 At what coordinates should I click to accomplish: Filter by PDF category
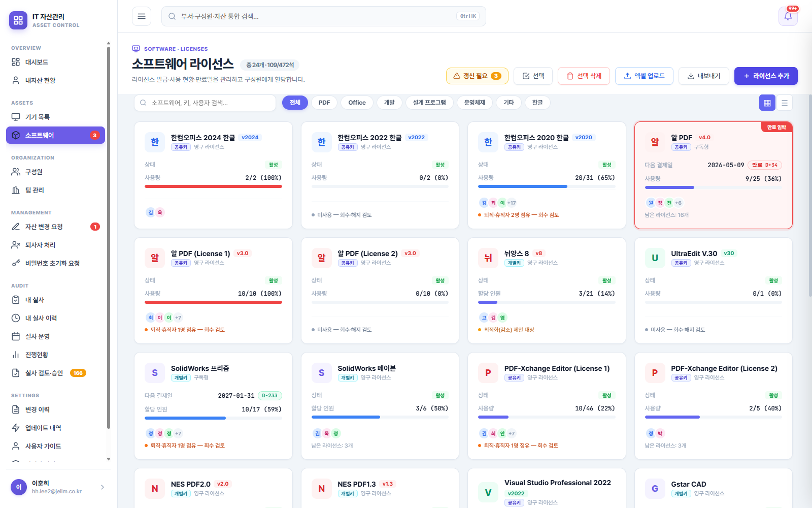[324, 103]
